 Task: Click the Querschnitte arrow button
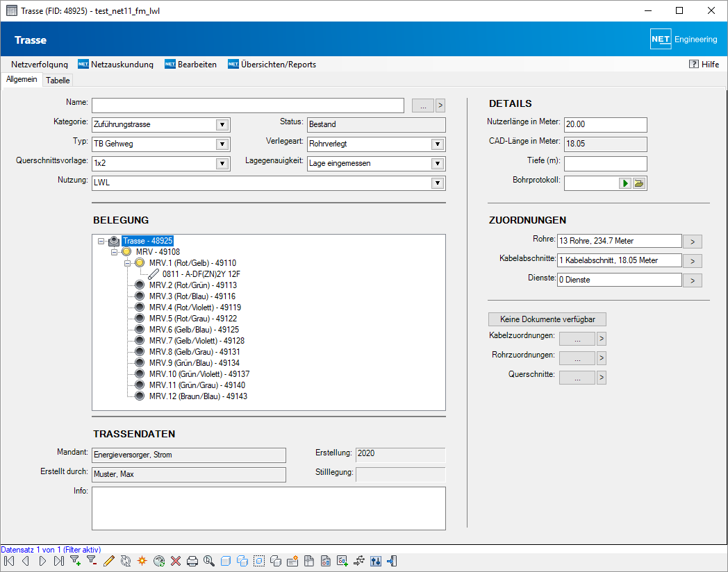(602, 378)
